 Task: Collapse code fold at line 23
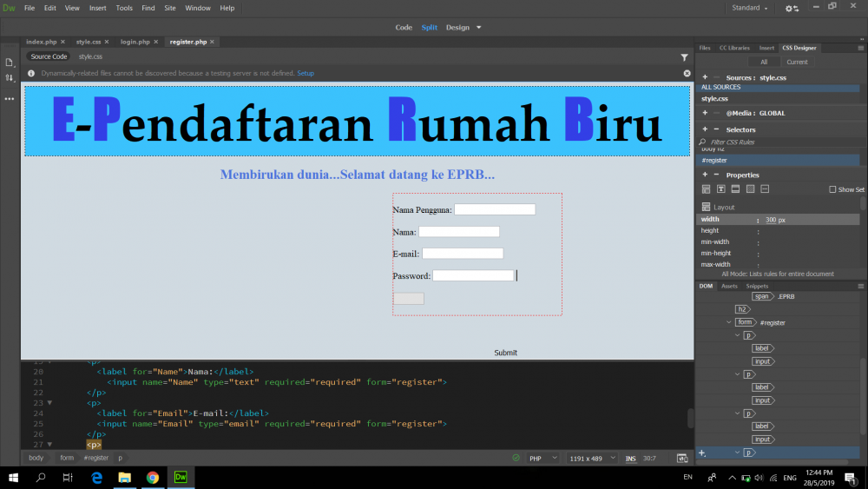point(49,403)
